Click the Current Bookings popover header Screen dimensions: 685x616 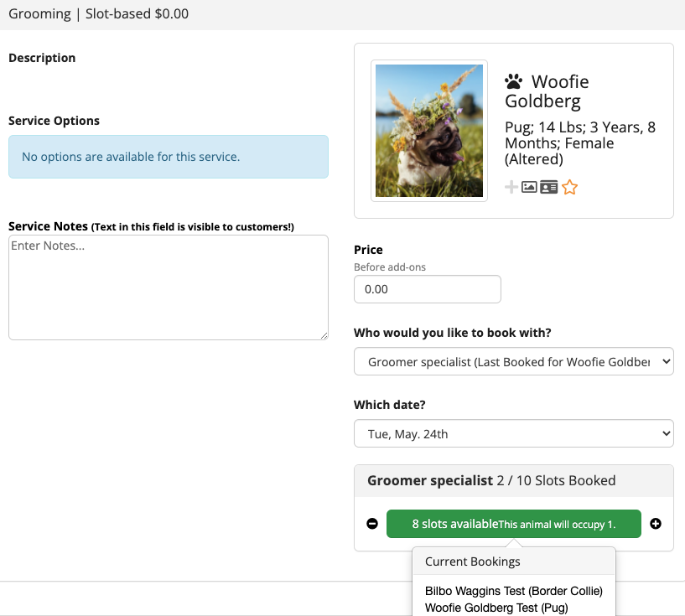(x=514, y=562)
